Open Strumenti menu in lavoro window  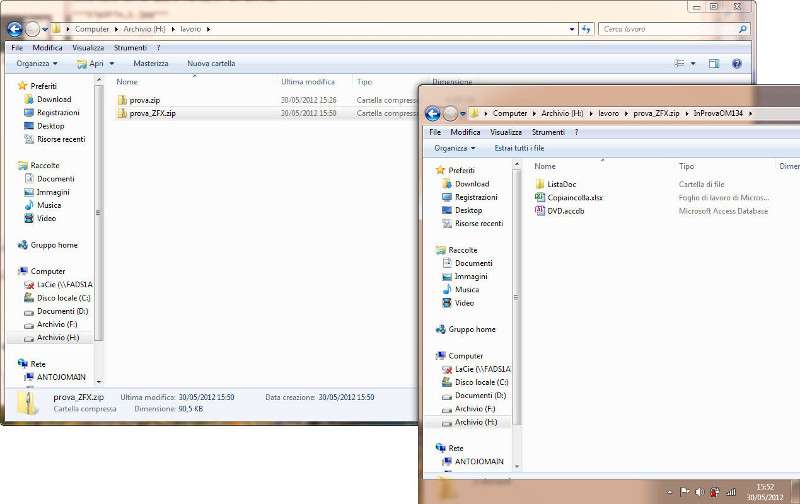coord(130,47)
